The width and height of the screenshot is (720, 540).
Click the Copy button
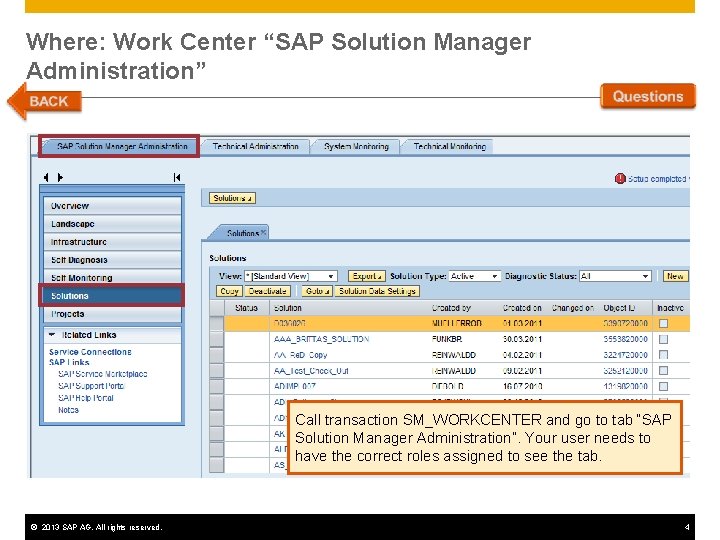pyautogui.click(x=229, y=291)
